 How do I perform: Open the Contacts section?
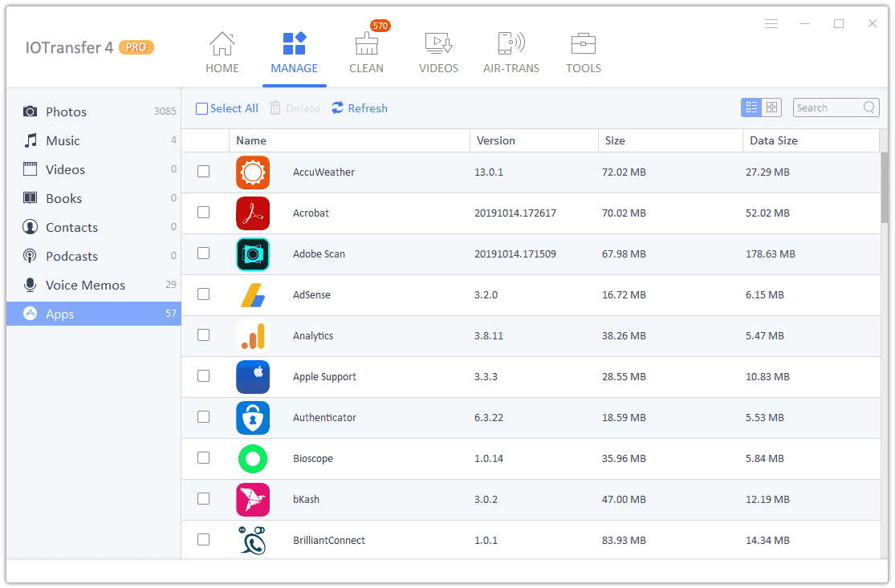(x=71, y=227)
